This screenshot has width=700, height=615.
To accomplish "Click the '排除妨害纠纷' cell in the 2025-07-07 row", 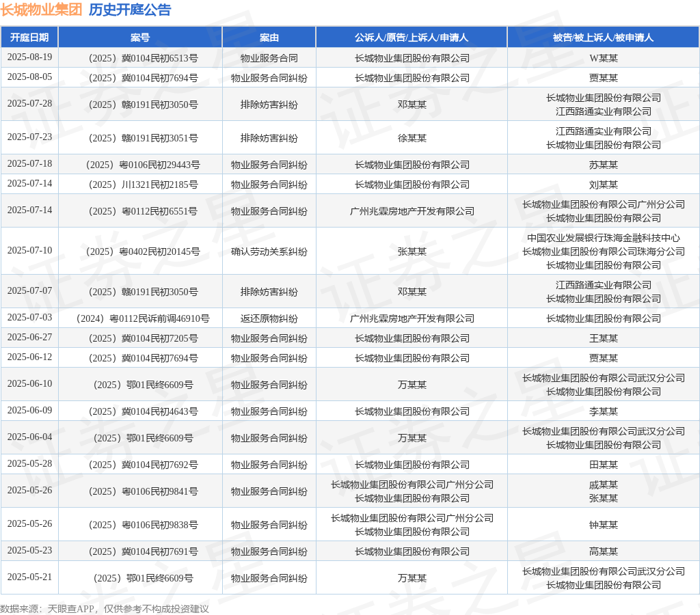I will coord(269,292).
